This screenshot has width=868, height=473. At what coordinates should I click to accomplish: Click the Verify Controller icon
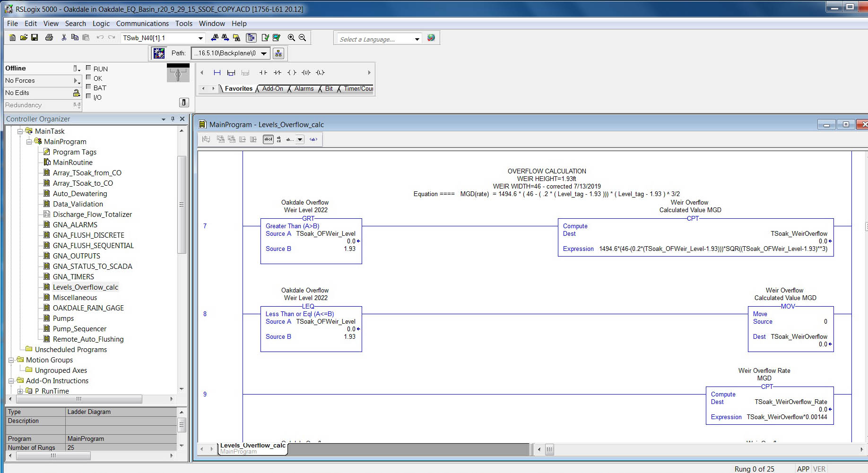tap(277, 38)
